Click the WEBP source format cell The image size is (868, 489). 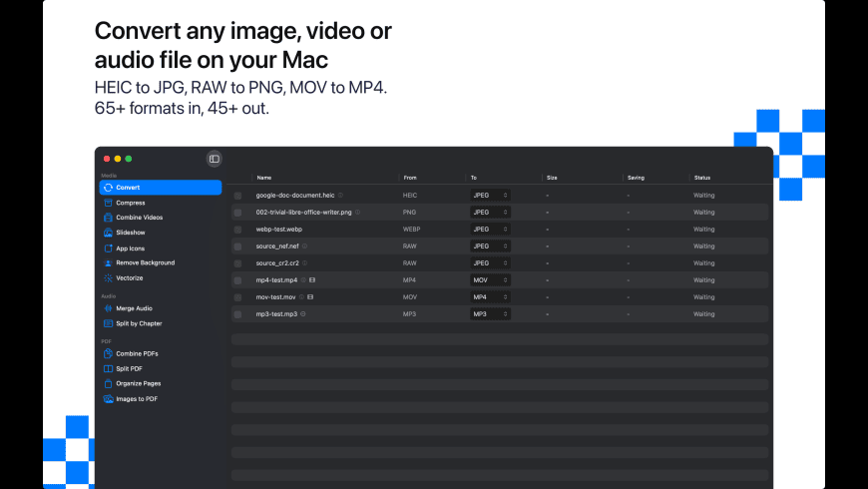(411, 230)
